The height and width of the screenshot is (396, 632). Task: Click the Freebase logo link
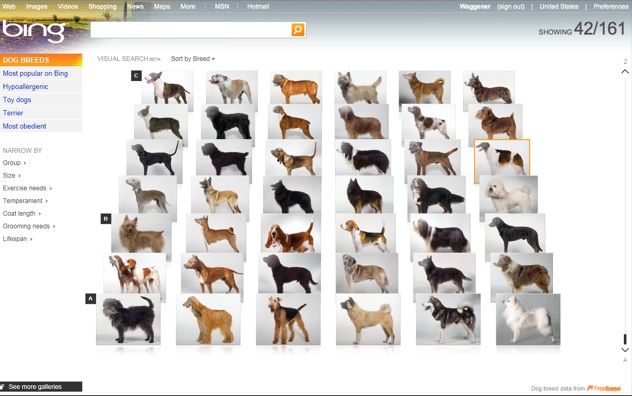604,388
